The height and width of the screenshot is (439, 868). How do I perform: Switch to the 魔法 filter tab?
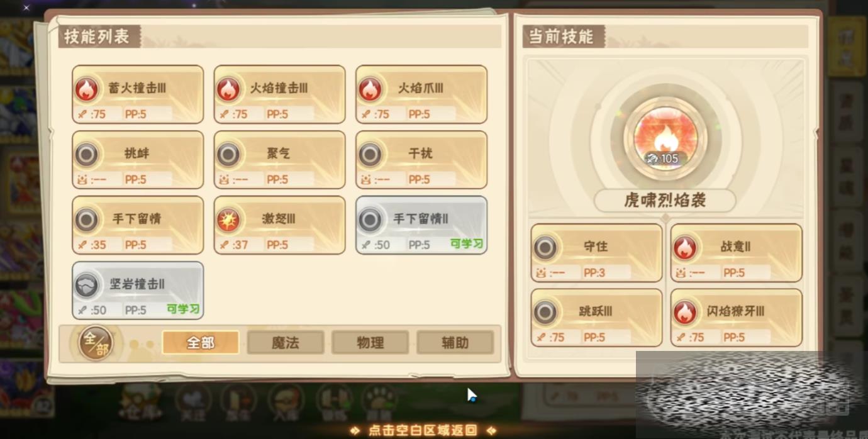pyautogui.click(x=286, y=343)
